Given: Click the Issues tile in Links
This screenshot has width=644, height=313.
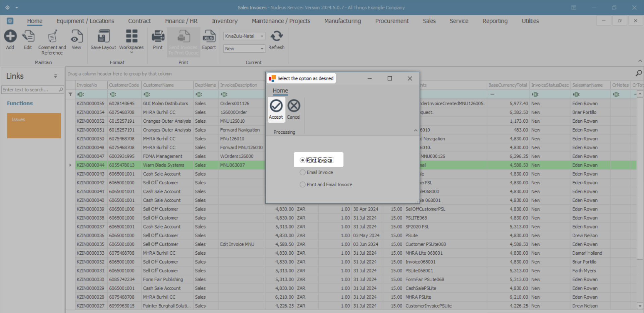Looking at the screenshot, I should (x=34, y=126).
